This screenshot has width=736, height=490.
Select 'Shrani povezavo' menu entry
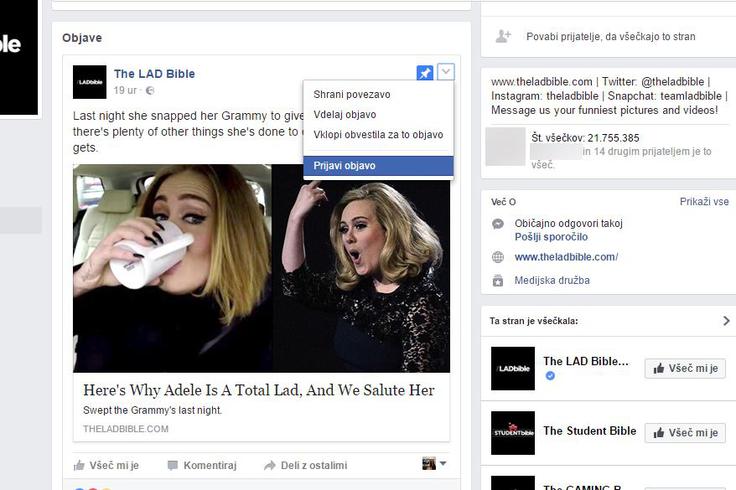tap(378, 94)
